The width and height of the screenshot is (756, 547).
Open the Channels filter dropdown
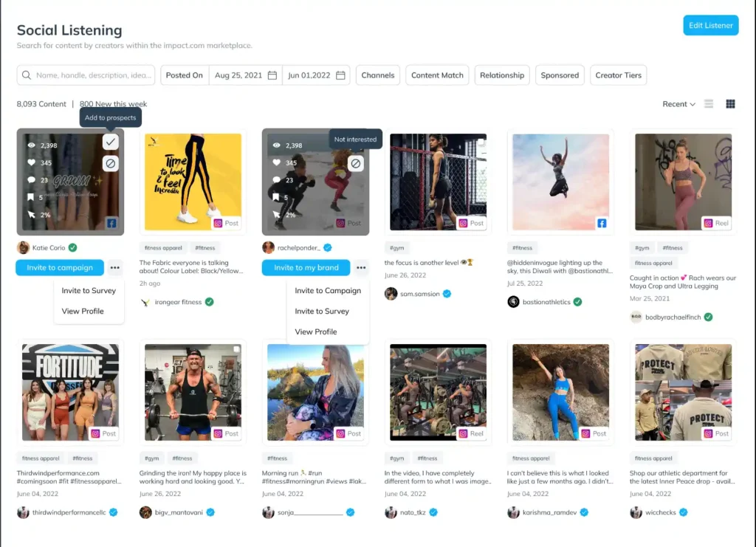pyautogui.click(x=377, y=75)
